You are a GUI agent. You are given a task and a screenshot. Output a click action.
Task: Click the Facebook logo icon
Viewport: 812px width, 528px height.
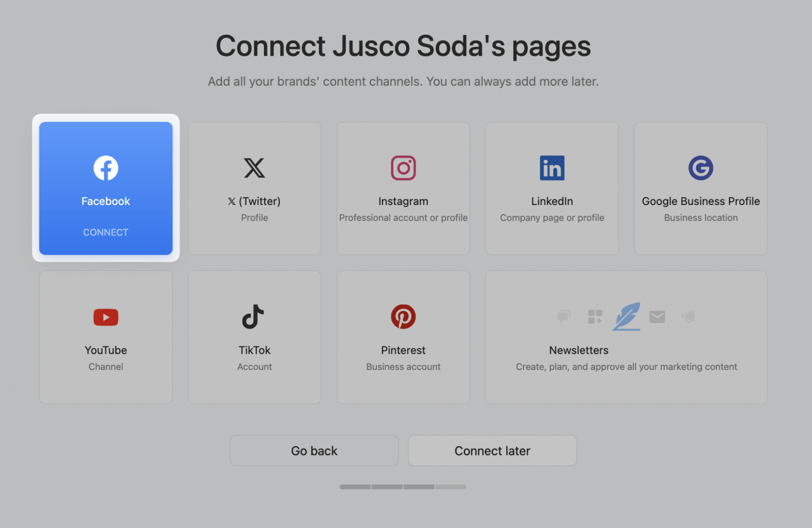(105, 168)
